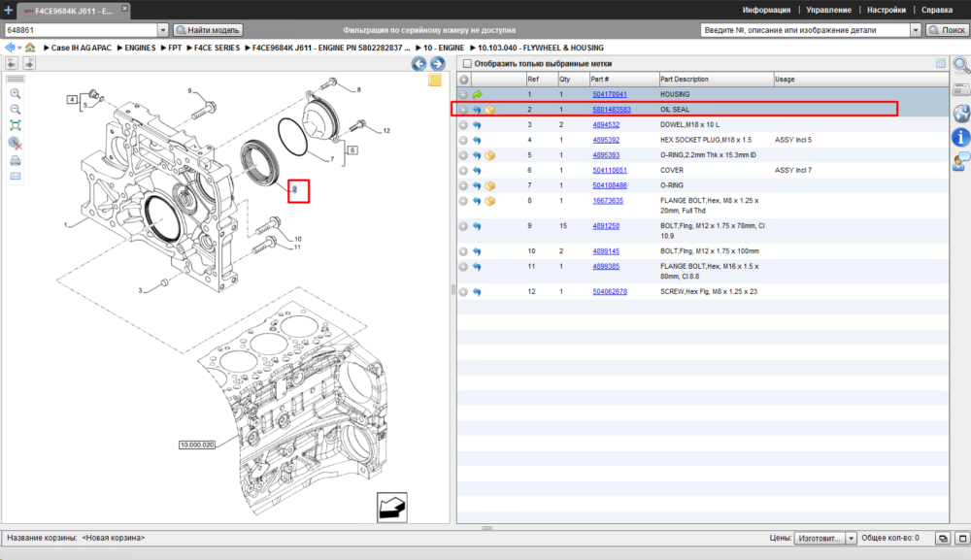Open breadcrumb F4CE SERIES
Screen dimensions: 971x560
[217, 48]
